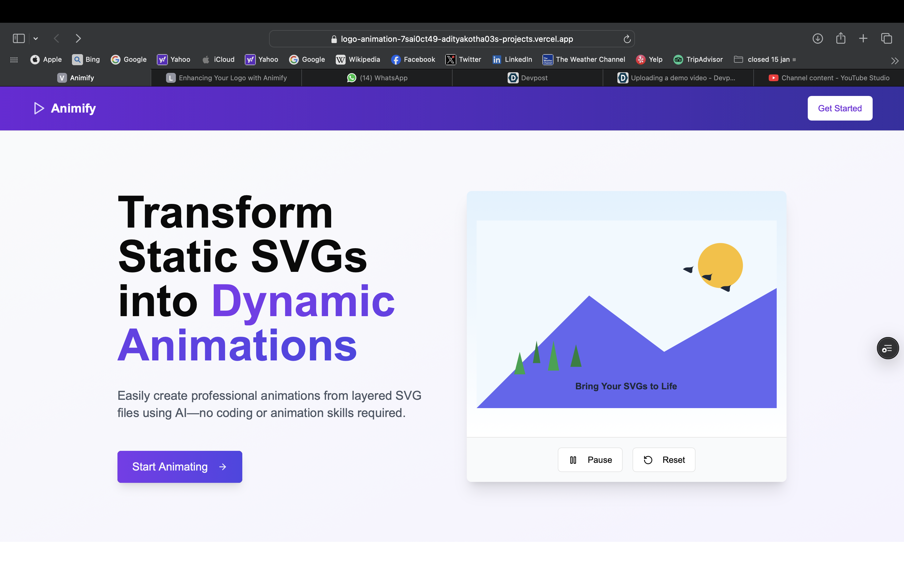Click the Animify logo in the header
The height and width of the screenshot is (588, 904).
click(65, 108)
